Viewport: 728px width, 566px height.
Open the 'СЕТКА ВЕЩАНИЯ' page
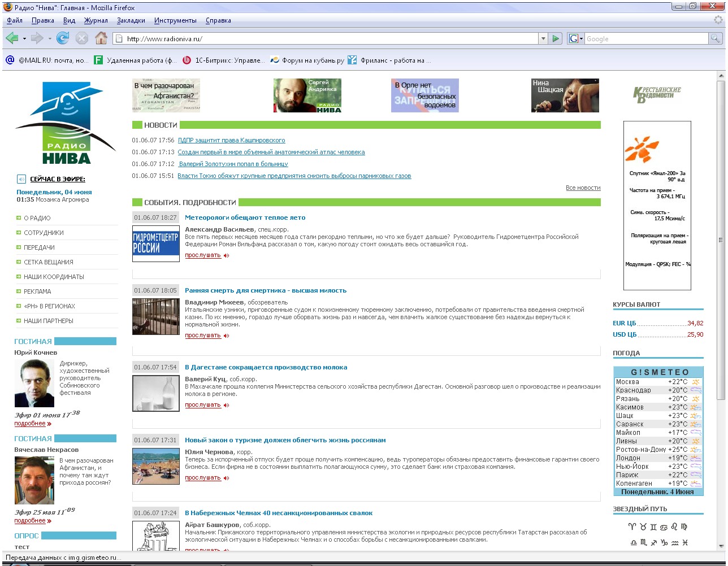(49, 262)
